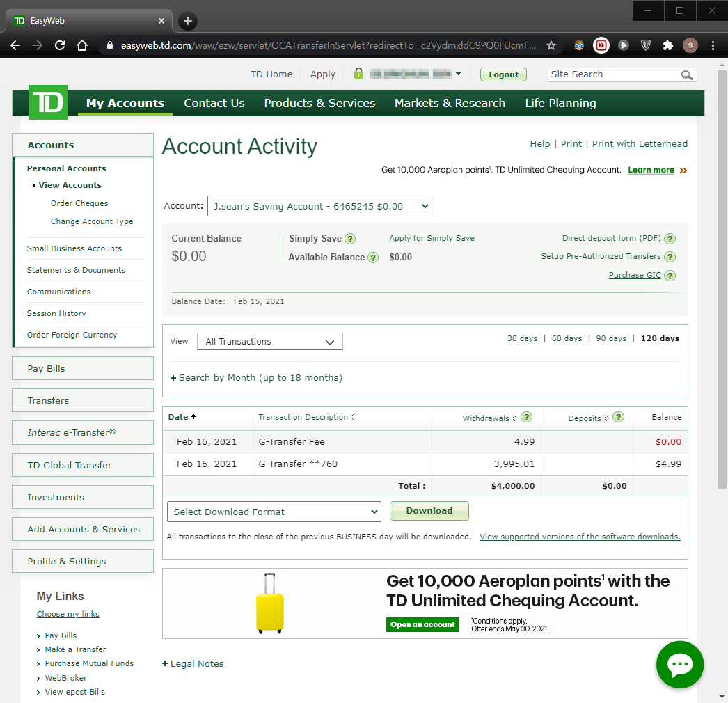Click the TD logo icon
Viewport: 728px width, 703px height.
click(48, 102)
